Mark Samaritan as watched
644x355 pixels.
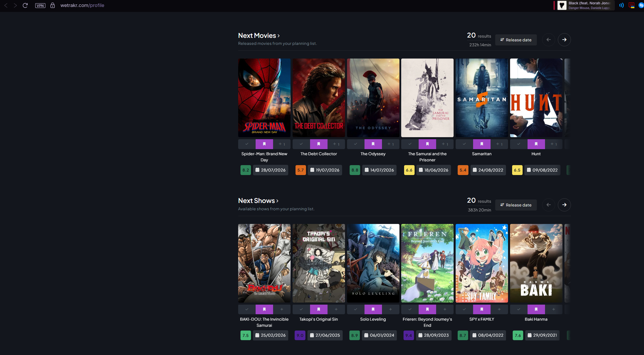click(x=464, y=144)
